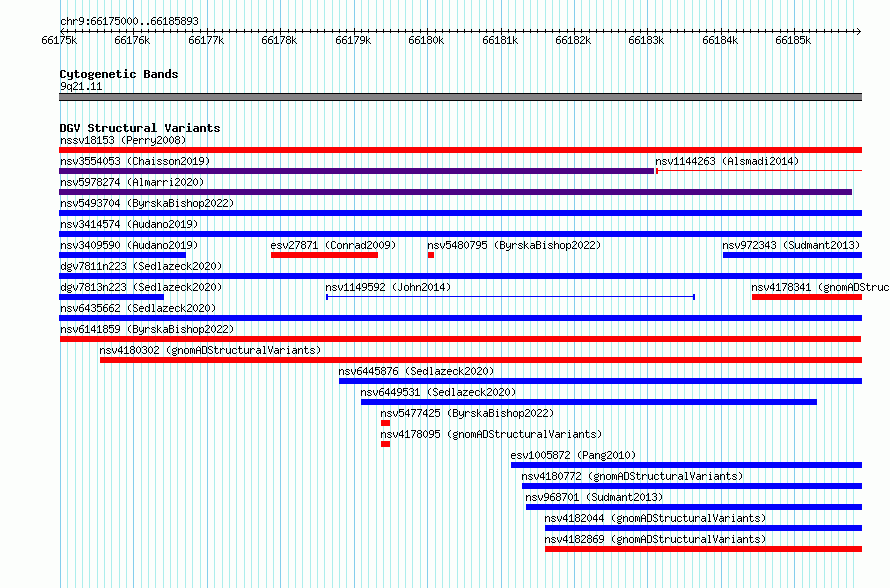Screen dimensions: 890x588
Task: Click the 66185k ruler tick label
Action: (x=794, y=40)
